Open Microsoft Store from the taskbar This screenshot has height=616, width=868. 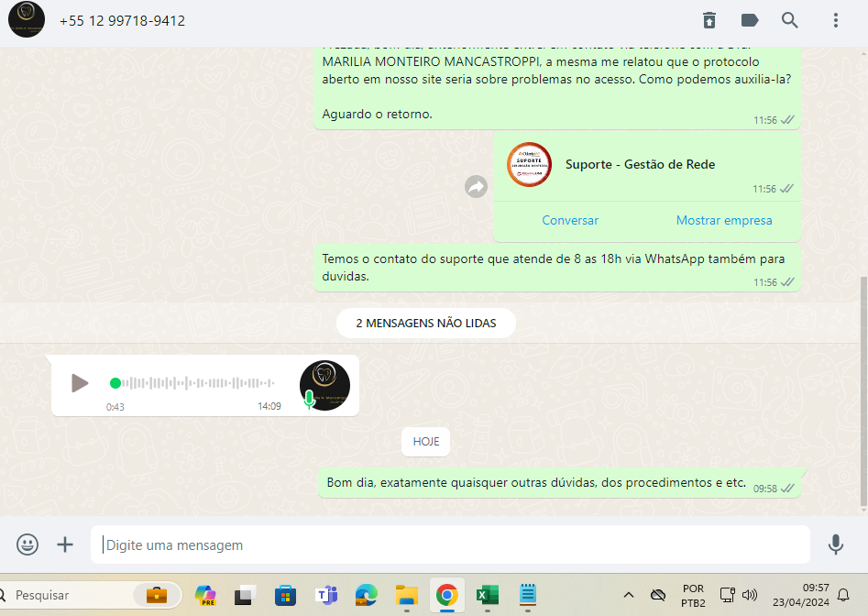point(285,595)
